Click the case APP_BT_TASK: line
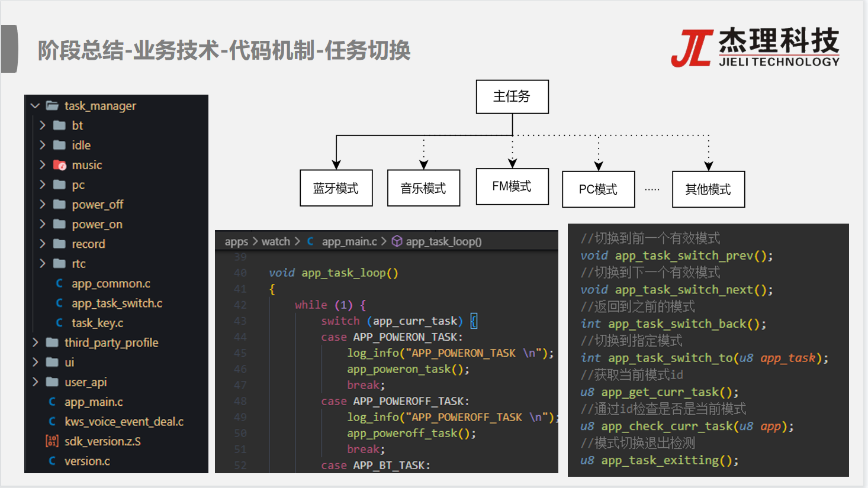Image resolution: width=868 pixels, height=488 pixels. pyautogui.click(x=376, y=466)
